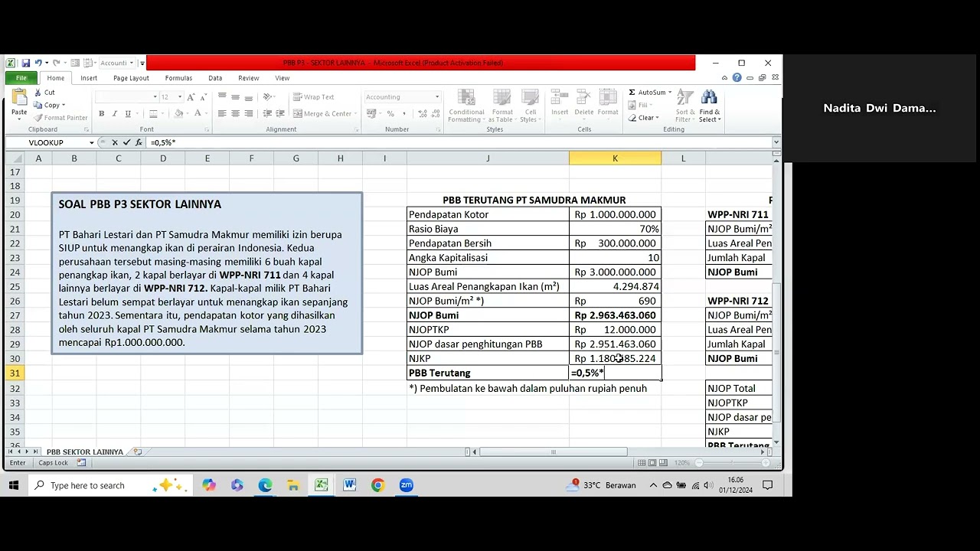Viewport: 980px width, 551px height.
Task: Click the Fill Color paint bucket
Action: pos(178,113)
